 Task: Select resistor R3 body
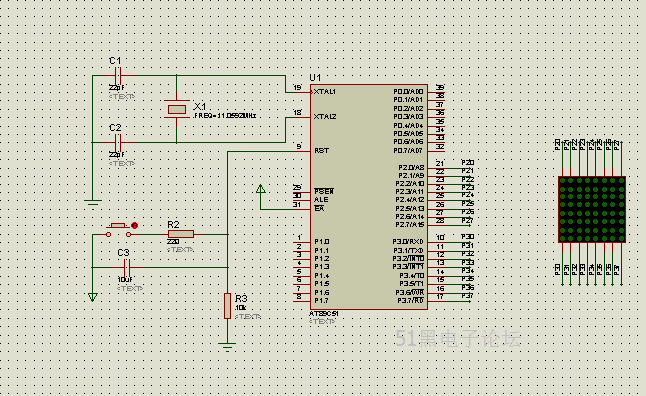(x=227, y=305)
